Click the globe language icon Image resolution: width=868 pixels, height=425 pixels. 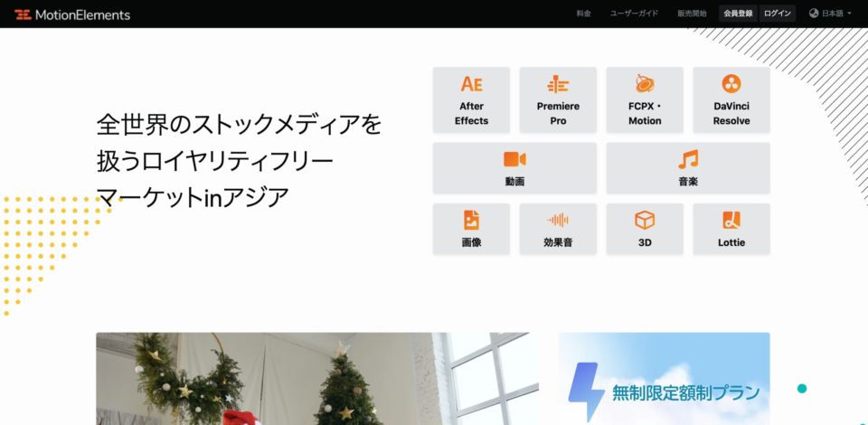pyautogui.click(x=814, y=14)
